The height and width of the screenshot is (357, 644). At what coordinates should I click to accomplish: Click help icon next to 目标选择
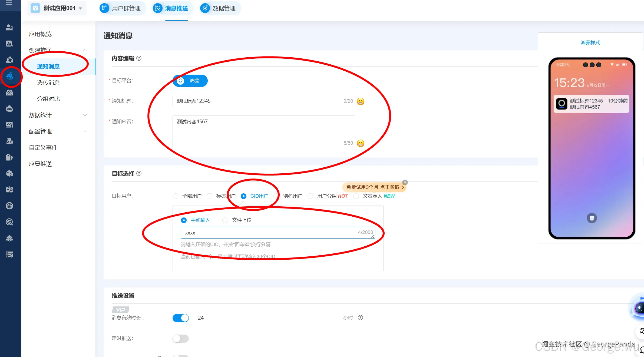click(139, 174)
